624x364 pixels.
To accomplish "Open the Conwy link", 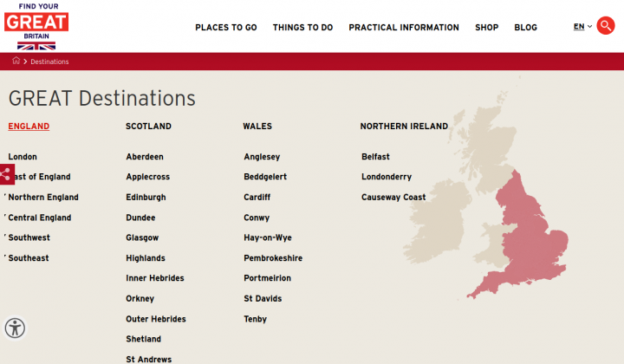I will 257,218.
